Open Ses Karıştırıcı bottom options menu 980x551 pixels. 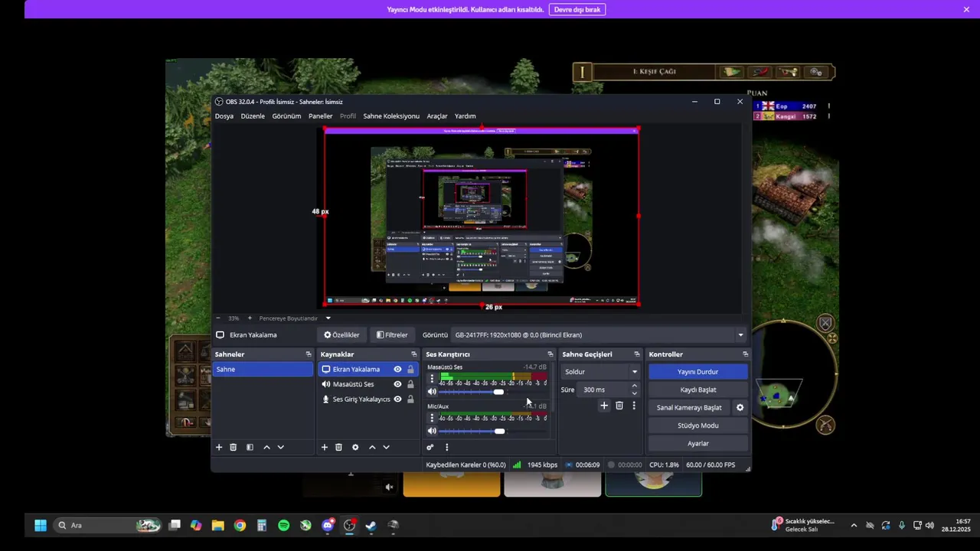pyautogui.click(x=447, y=448)
